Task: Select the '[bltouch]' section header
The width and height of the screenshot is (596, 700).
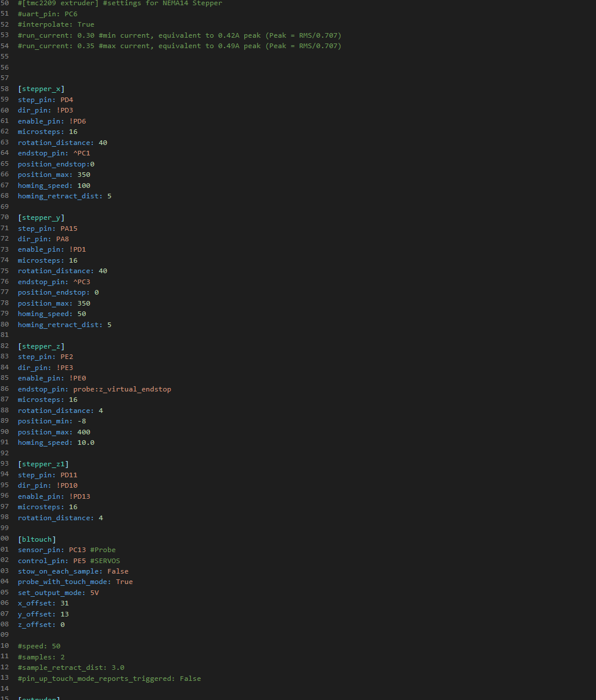Action: click(x=37, y=539)
